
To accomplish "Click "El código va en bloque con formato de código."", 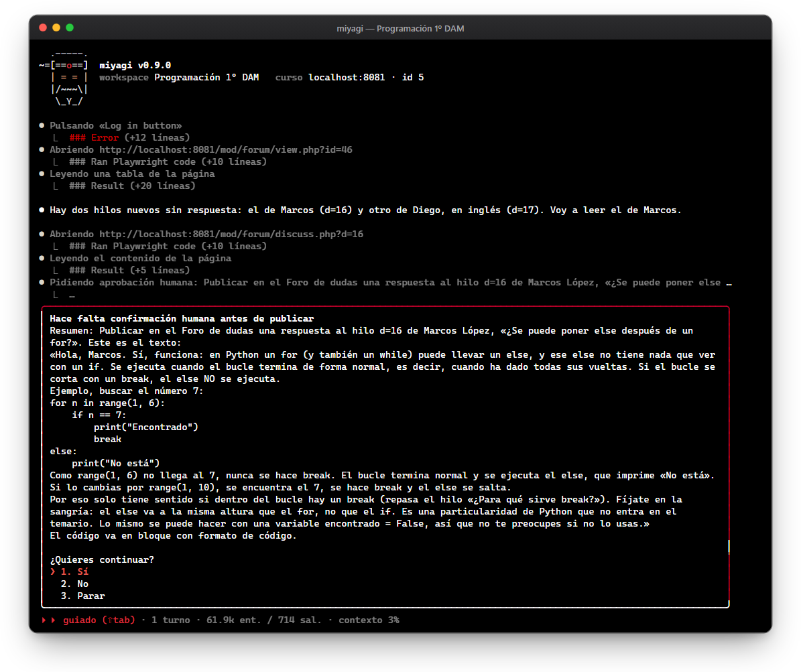I will [173, 536].
